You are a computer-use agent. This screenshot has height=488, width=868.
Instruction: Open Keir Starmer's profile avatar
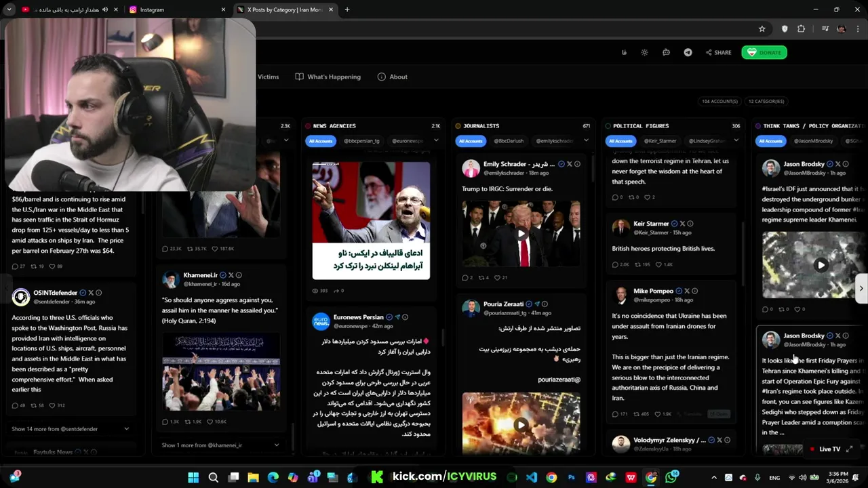pyautogui.click(x=620, y=228)
